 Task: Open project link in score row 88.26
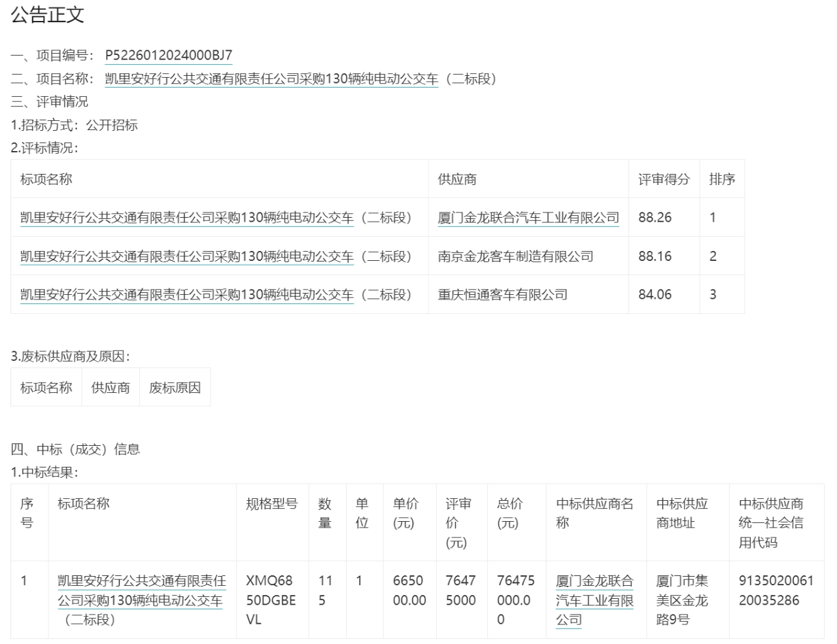pos(187,218)
